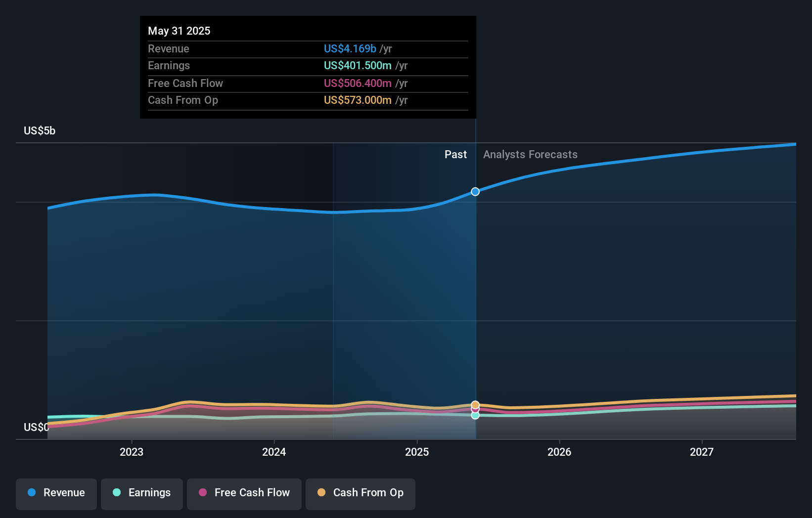
Task: Click the 2024 x-axis label
Action: (274, 452)
